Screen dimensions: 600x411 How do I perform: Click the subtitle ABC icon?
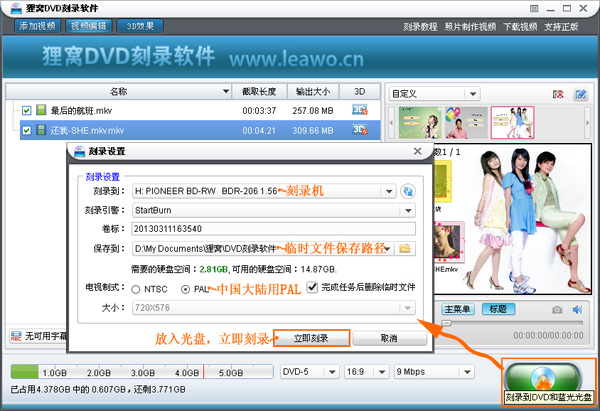[16, 336]
